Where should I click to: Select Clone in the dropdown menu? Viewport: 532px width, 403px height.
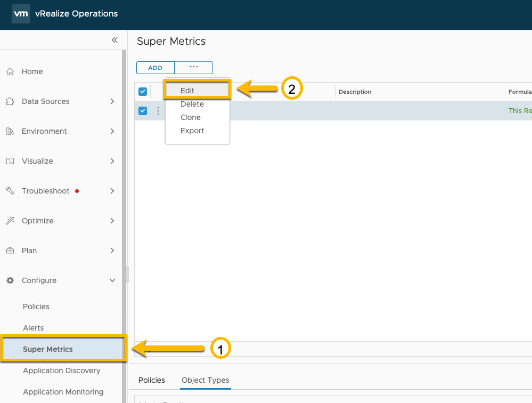(191, 117)
